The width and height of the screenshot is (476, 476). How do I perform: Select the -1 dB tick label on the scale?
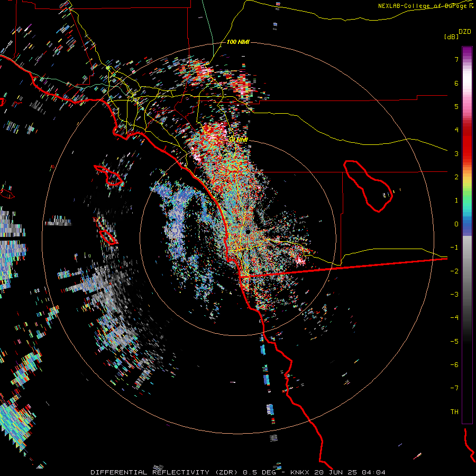pyautogui.click(x=454, y=248)
